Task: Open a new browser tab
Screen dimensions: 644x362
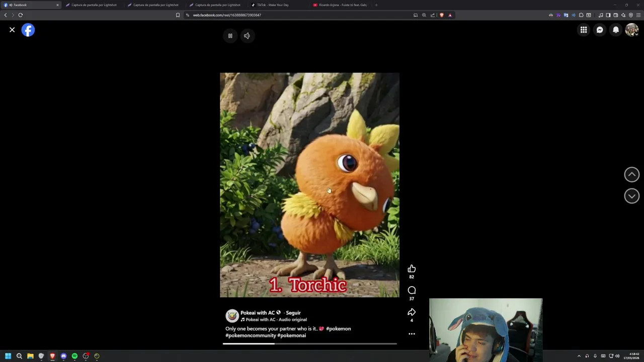Action: (376, 5)
